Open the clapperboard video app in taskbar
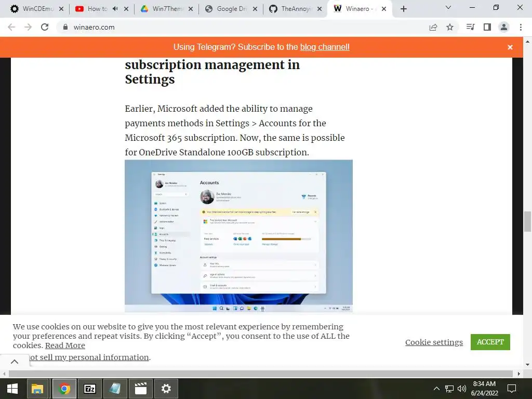Screen dimensions: 532x399 point(140,389)
